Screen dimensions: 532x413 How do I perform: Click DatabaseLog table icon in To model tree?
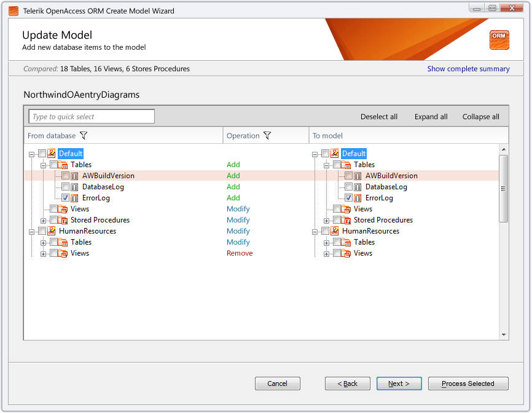point(358,187)
